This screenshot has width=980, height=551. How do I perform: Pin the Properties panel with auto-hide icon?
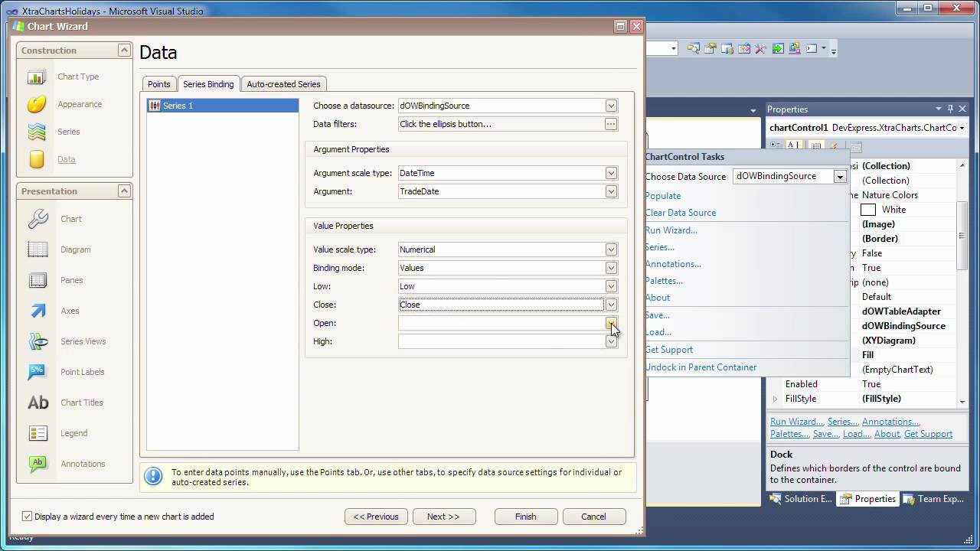pyautogui.click(x=950, y=109)
